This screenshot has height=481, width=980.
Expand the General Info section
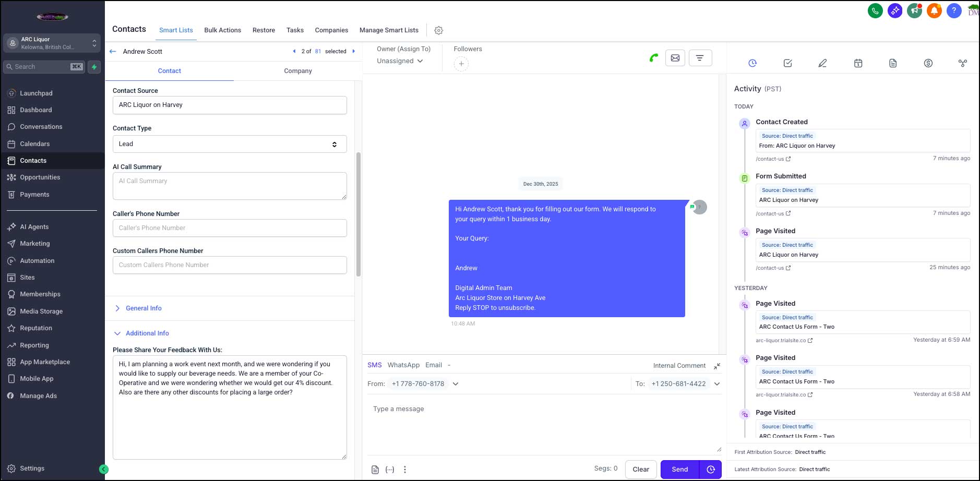point(144,308)
